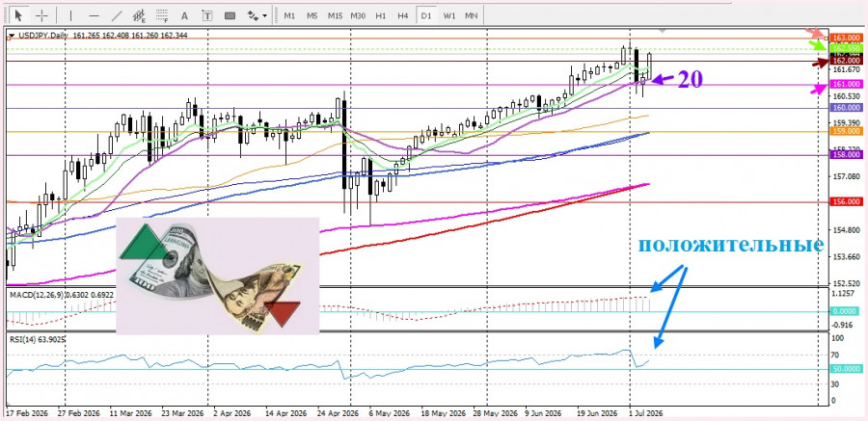Click the 163.000 price level label
Viewport: 868px width, 421px height.
click(x=847, y=38)
